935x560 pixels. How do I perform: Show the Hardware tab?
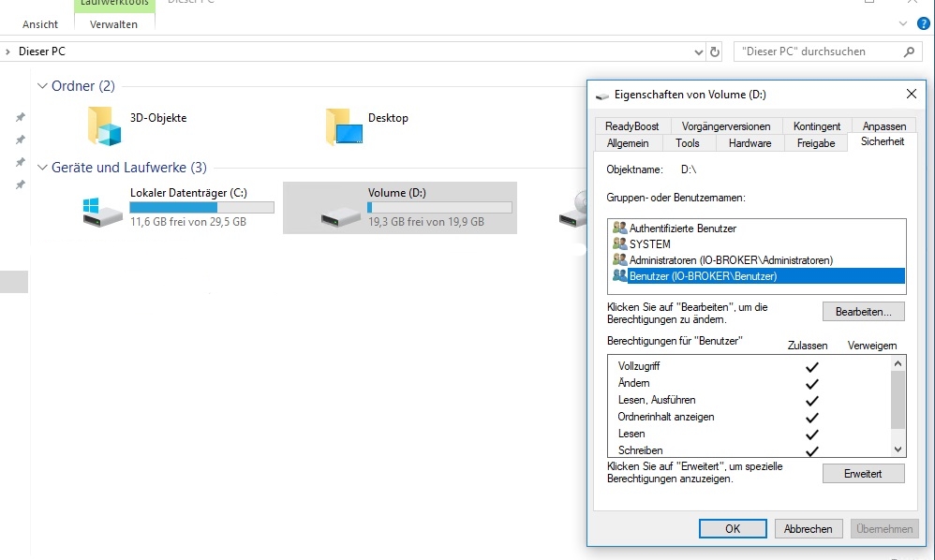pos(750,143)
